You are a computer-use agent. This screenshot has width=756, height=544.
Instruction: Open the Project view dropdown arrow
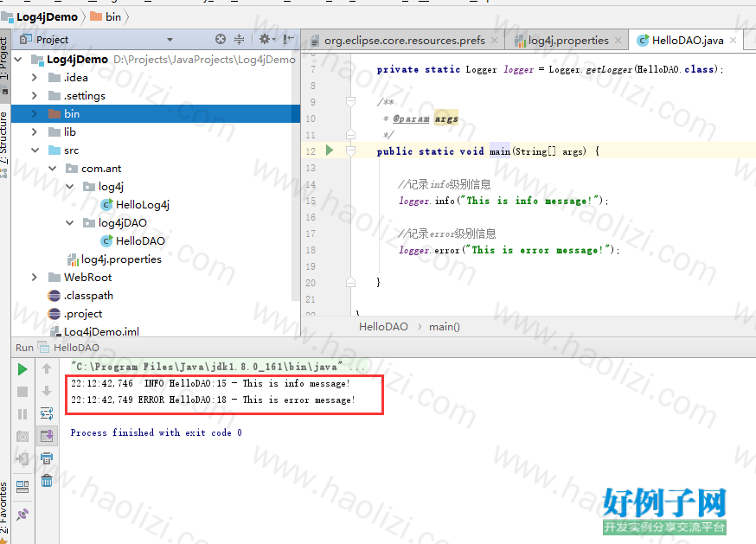pyautogui.click(x=170, y=40)
